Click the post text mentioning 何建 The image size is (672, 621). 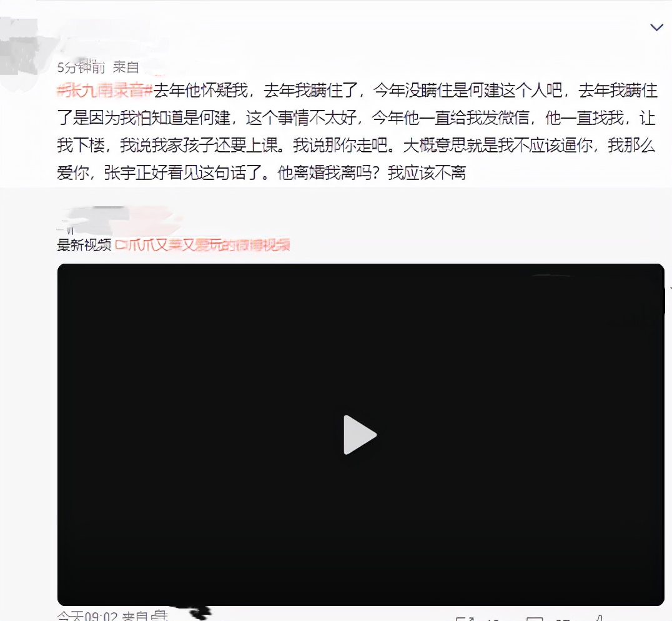[x=357, y=132]
